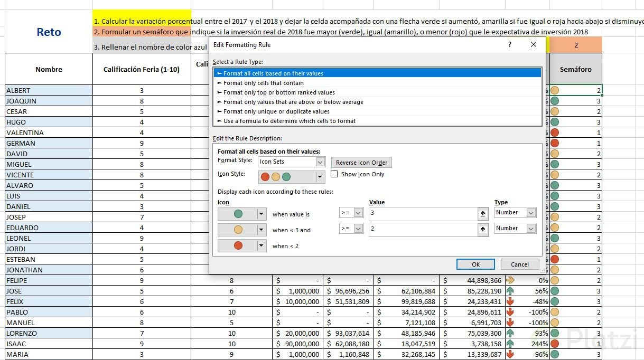Viewport: 644px width, 360px height.
Task: Select the Semáforo header cell
Action: pyautogui.click(x=575, y=69)
